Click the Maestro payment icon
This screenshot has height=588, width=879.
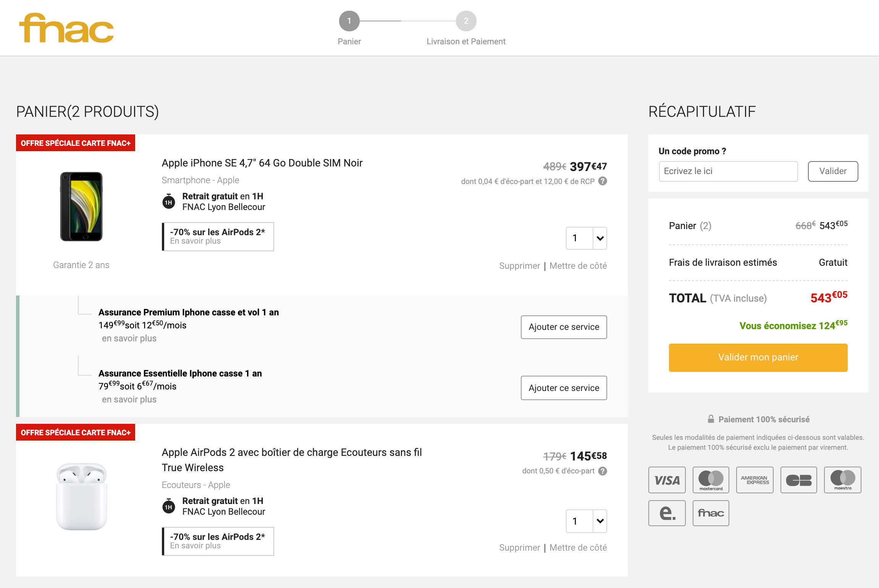(842, 480)
